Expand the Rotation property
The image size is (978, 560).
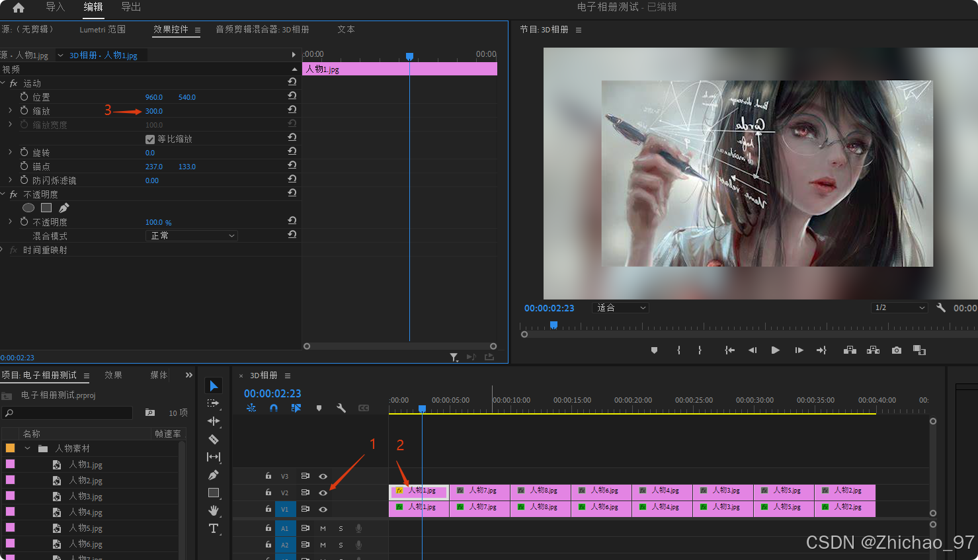coord(10,152)
